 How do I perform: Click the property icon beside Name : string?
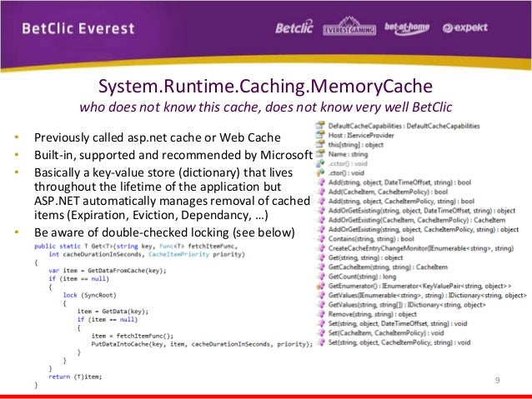(320, 154)
